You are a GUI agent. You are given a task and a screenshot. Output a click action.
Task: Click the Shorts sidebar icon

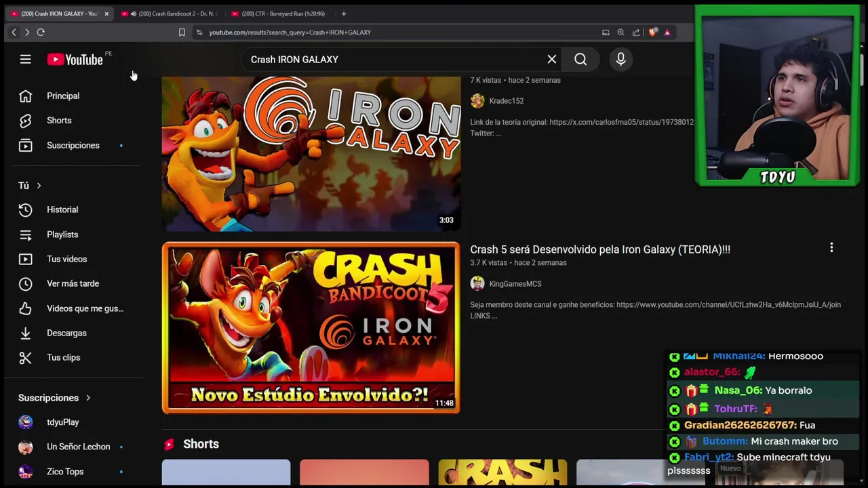click(x=25, y=121)
